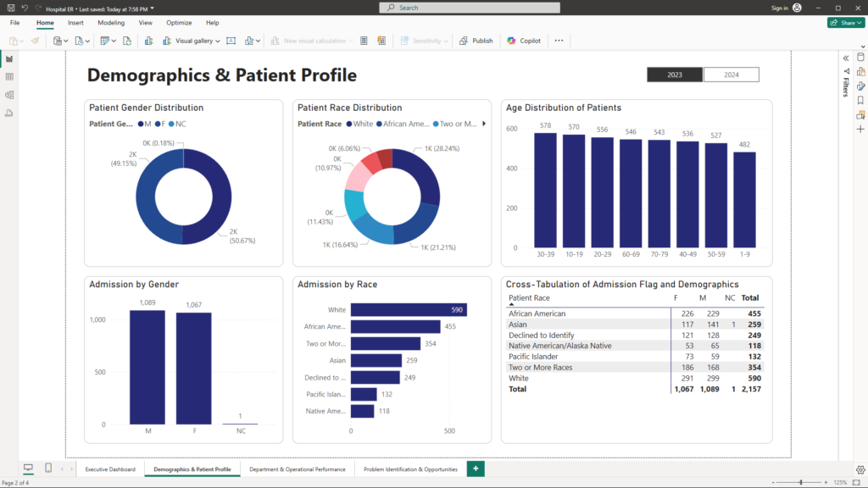
Task: Open the Bookmarks pane icon
Action: [860, 100]
